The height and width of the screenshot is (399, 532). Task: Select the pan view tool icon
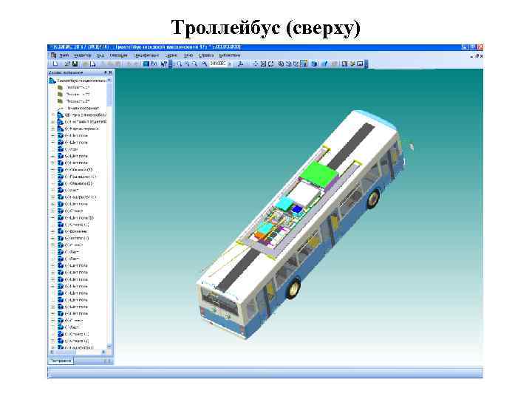(256, 64)
